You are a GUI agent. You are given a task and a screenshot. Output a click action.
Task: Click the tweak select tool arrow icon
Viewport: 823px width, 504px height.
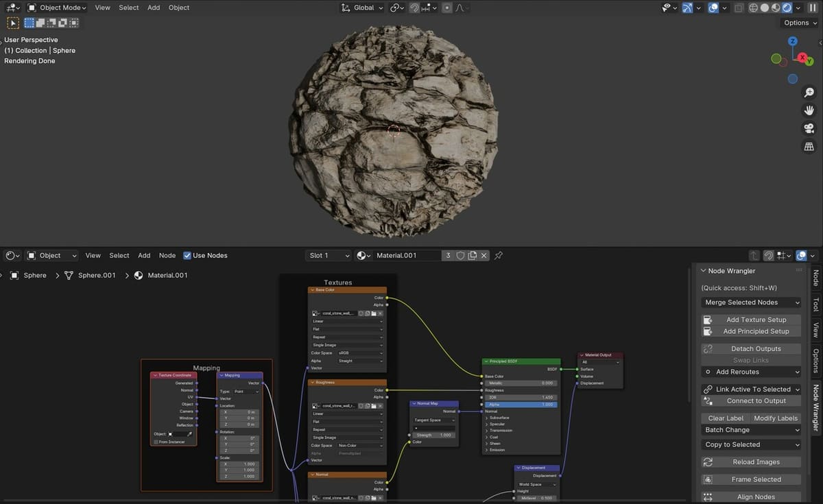13,23
